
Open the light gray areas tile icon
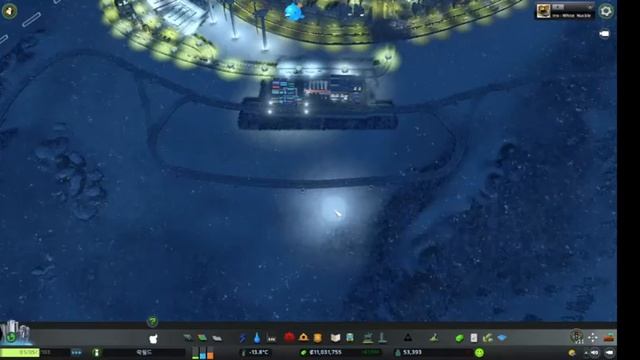click(x=217, y=338)
